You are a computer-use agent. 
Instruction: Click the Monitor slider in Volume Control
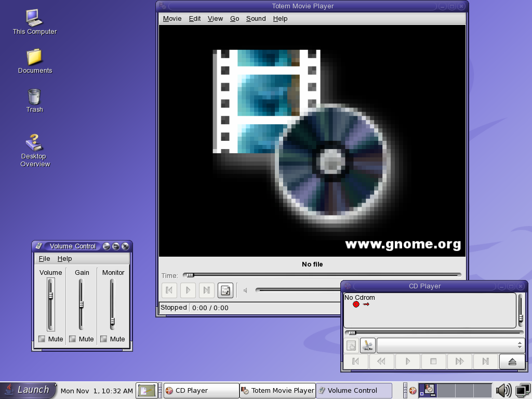112,304
